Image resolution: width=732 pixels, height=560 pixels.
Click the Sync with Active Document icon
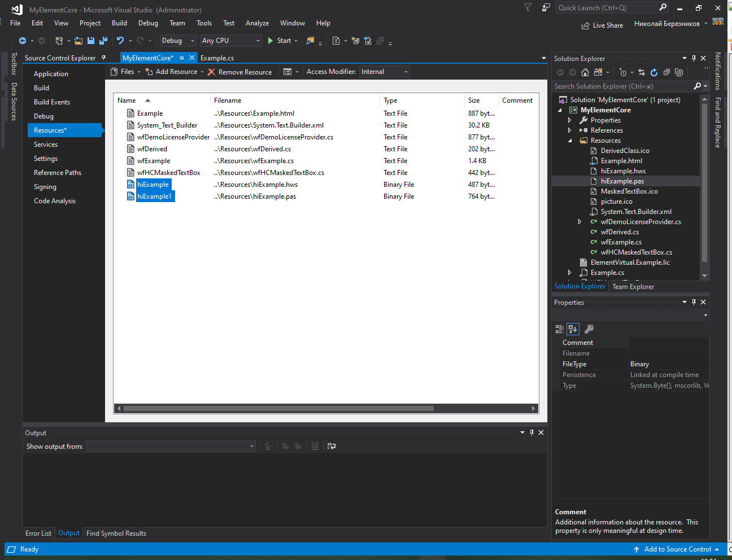pyautogui.click(x=642, y=72)
